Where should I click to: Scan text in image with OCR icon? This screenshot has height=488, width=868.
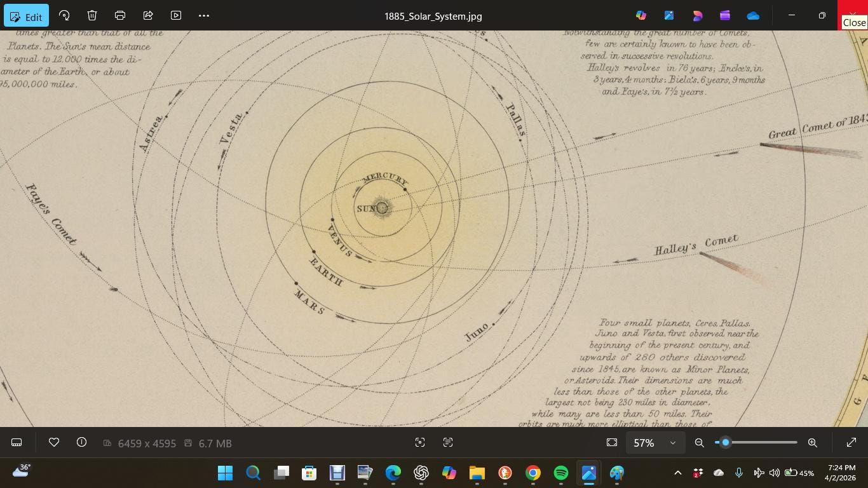448,442
